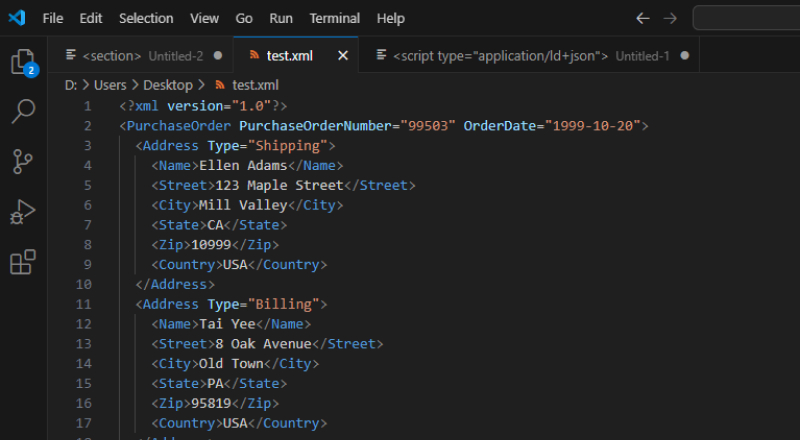
Task: Click line number 10 in gutter
Action: click(x=83, y=284)
